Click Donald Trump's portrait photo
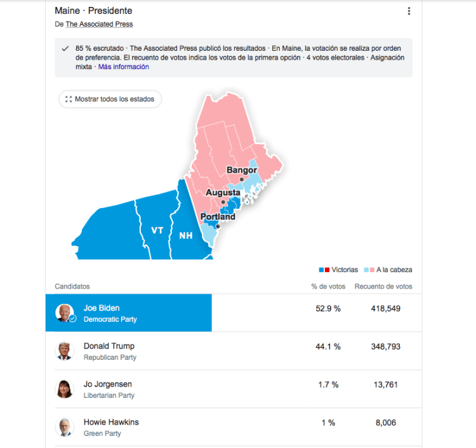The image size is (476, 448). (x=64, y=351)
